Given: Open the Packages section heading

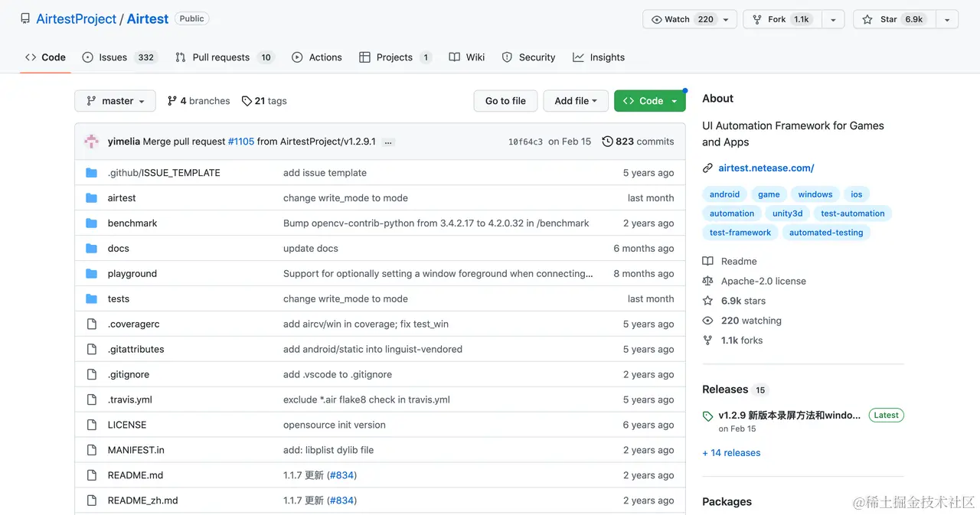Looking at the screenshot, I should (727, 502).
